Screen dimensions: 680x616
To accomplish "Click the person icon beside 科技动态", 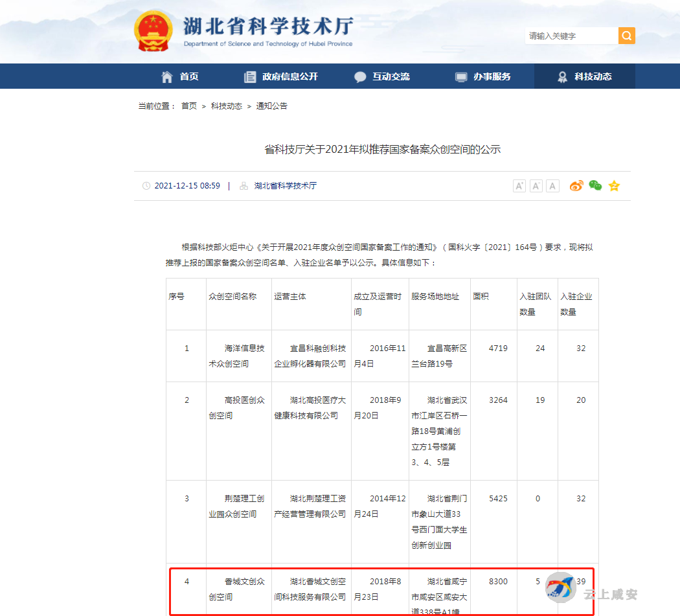I will [562, 77].
